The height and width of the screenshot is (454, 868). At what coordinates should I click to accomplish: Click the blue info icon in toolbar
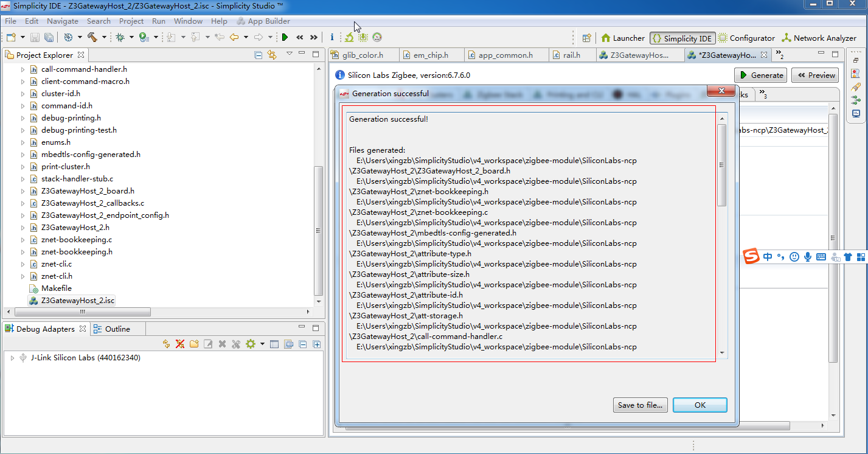point(332,37)
